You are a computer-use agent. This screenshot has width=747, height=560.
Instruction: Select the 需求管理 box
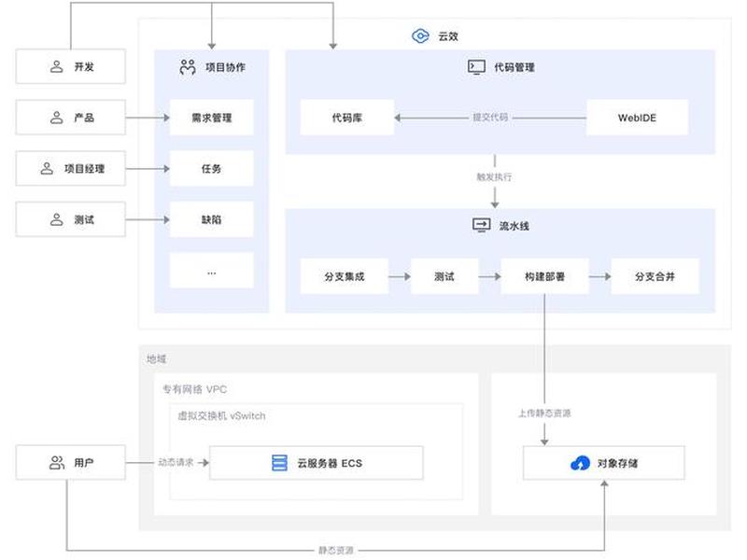pyautogui.click(x=212, y=118)
